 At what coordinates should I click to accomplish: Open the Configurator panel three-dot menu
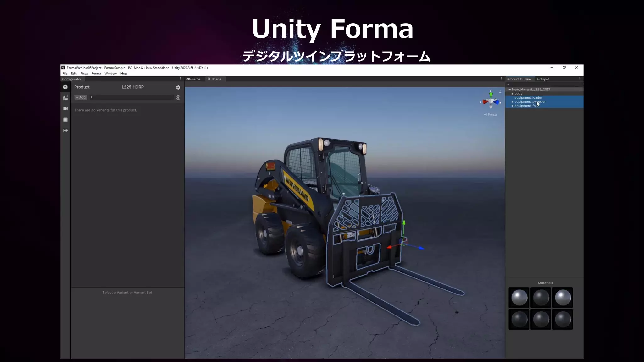pyautogui.click(x=180, y=79)
